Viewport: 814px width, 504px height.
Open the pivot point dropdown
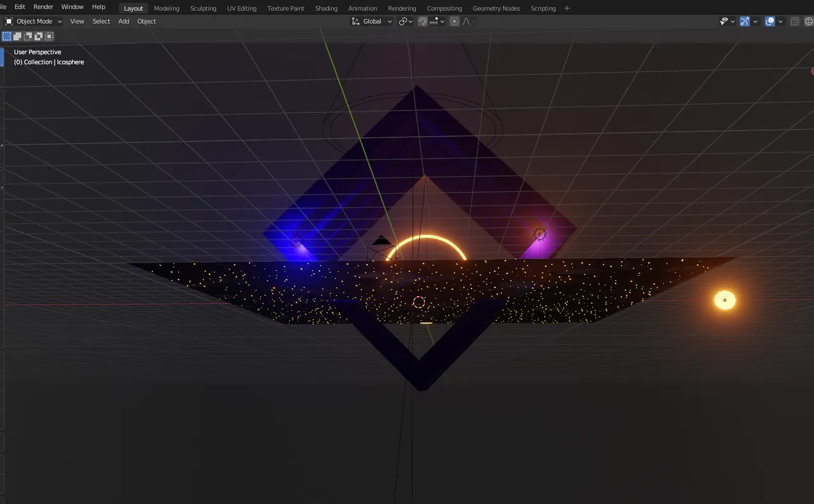(406, 21)
